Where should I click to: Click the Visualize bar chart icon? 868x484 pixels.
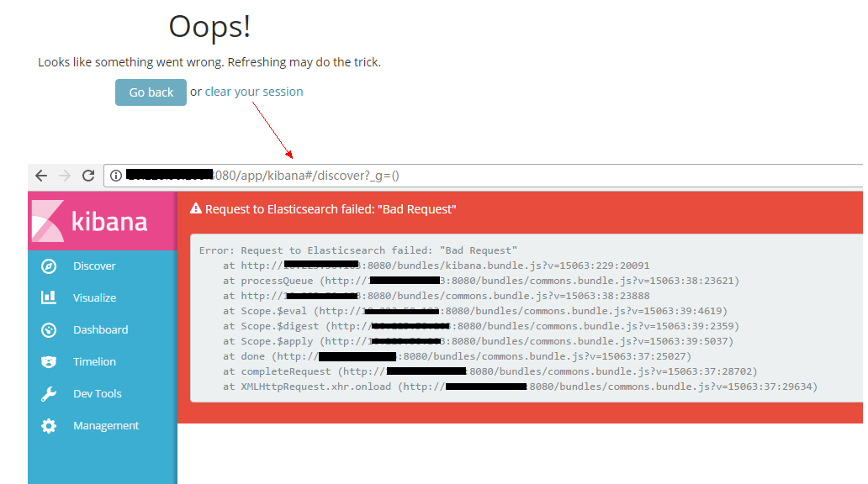tap(49, 297)
